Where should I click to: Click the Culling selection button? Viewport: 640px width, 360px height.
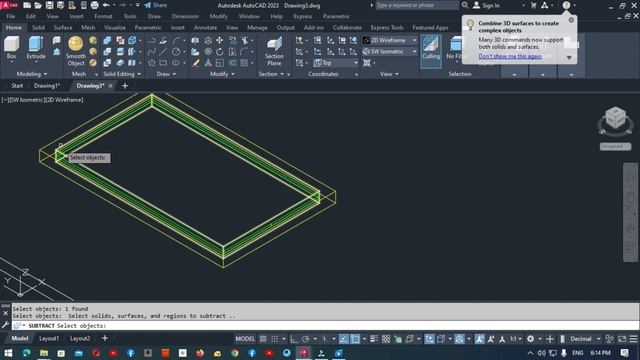tap(431, 50)
